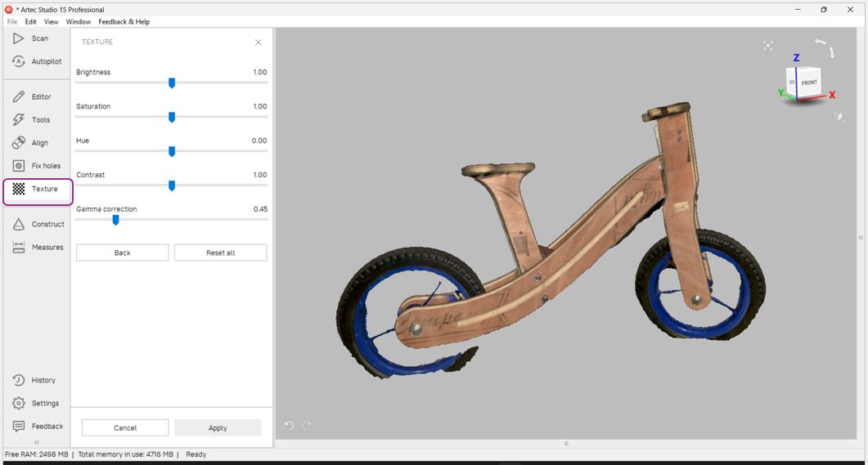Expand the bottom panel double chevron

[566, 444]
